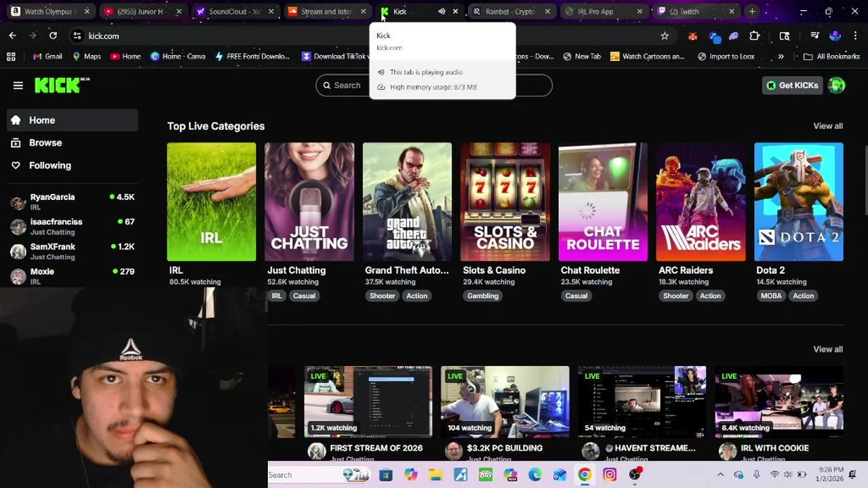868x488 pixels.
Task: Click the Get KICKs button
Action: (792, 85)
